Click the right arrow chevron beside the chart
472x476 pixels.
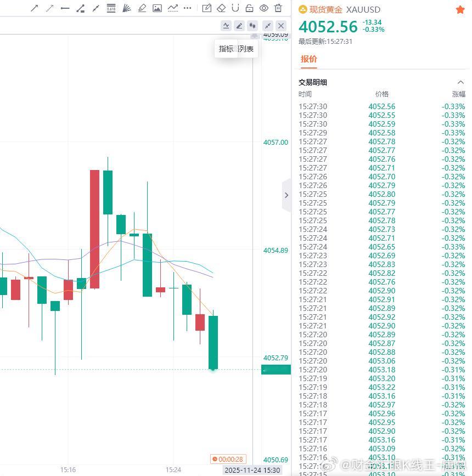point(286,195)
